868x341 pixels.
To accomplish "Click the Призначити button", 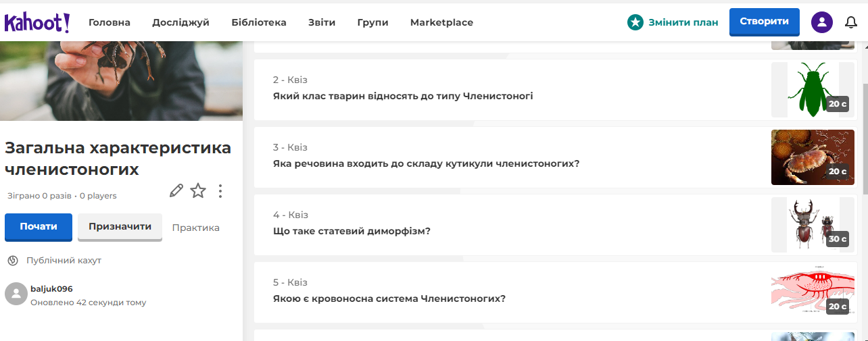I will (120, 227).
